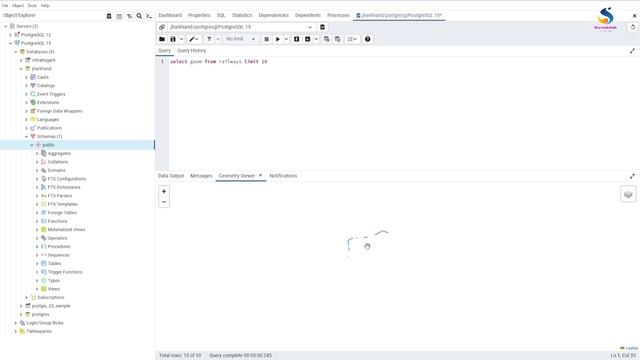Image resolution: width=640 pixels, height=360 pixels.
Task: Switch to the Data Output tab
Action: (x=171, y=176)
